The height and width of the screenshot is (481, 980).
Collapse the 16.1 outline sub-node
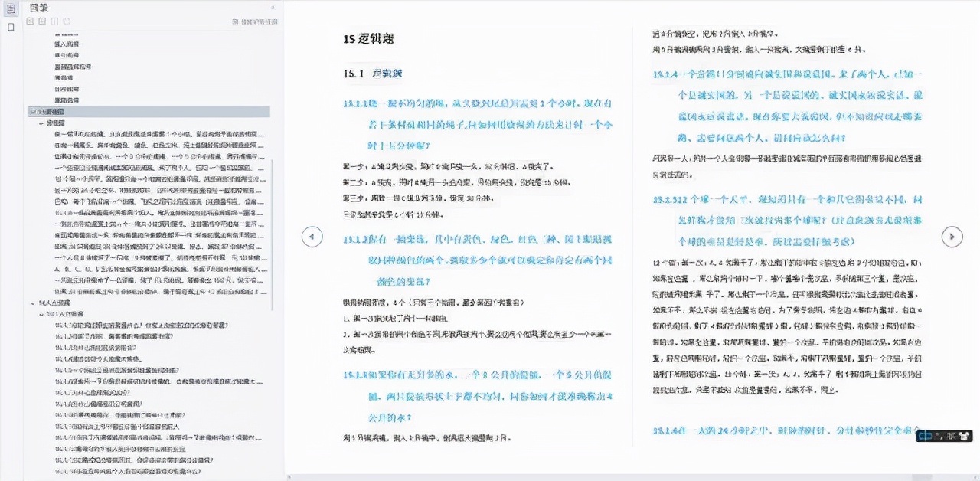pos(41,314)
